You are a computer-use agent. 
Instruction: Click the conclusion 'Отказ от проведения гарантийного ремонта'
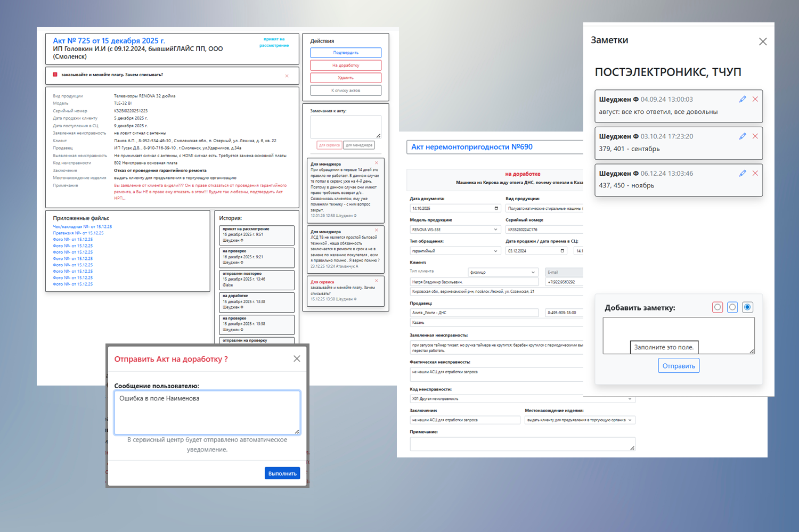point(160,170)
